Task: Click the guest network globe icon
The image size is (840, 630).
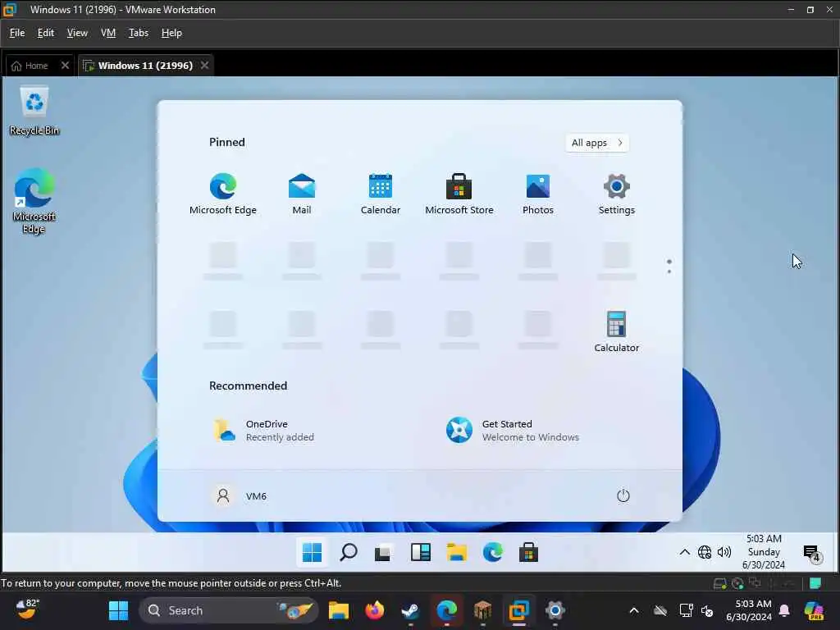Action: 705,552
